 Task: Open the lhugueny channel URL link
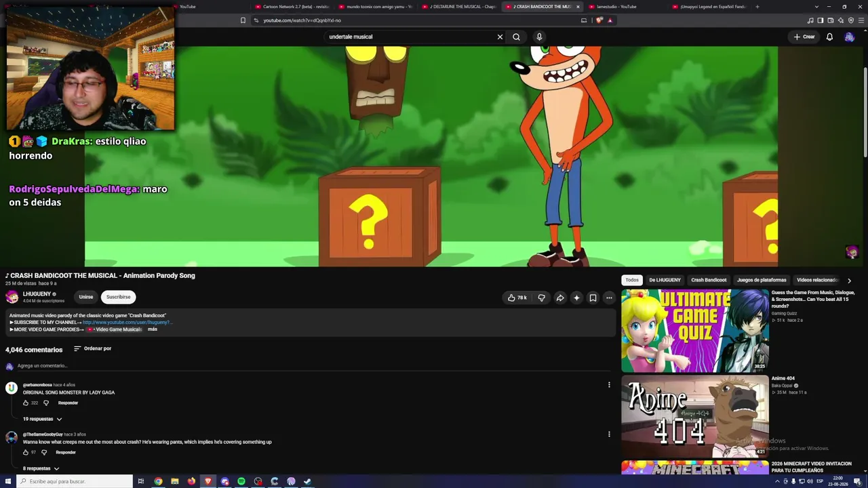(127, 323)
